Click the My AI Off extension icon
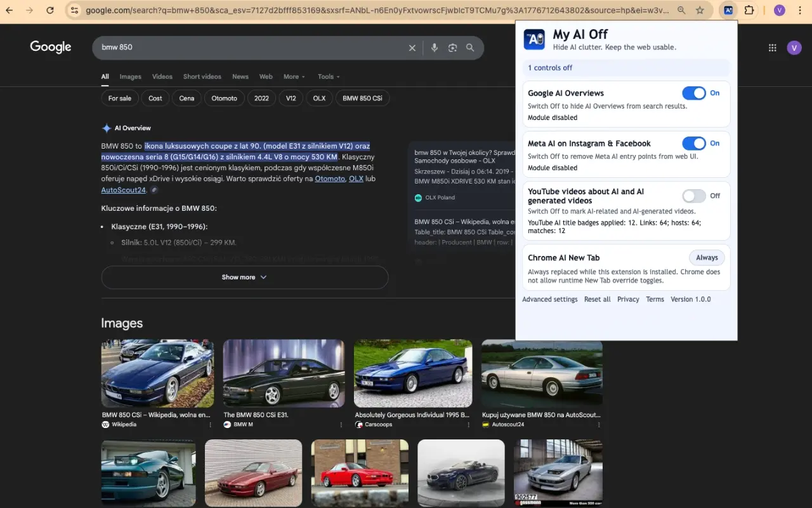Viewport: 812px width, 508px height. point(728,10)
